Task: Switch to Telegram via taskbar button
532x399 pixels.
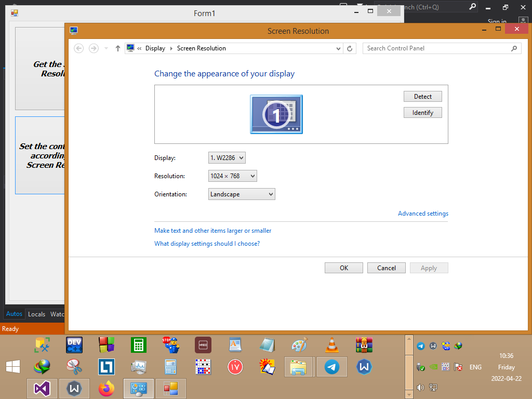Action: (x=332, y=367)
